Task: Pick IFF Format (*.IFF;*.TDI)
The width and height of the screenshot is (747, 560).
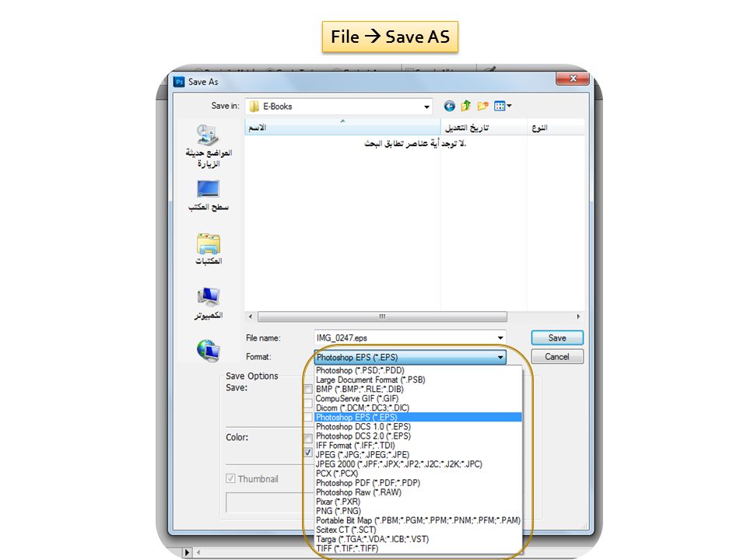Action: click(x=419, y=445)
